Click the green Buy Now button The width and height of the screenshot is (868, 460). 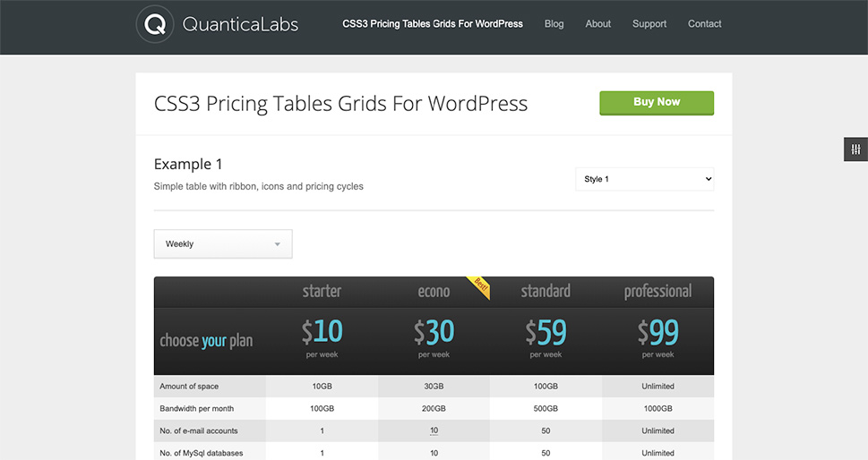tap(657, 103)
